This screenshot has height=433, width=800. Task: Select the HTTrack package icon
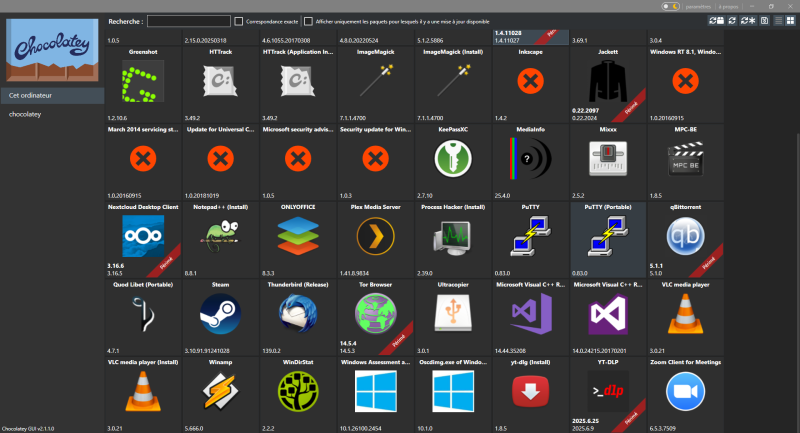(220, 81)
